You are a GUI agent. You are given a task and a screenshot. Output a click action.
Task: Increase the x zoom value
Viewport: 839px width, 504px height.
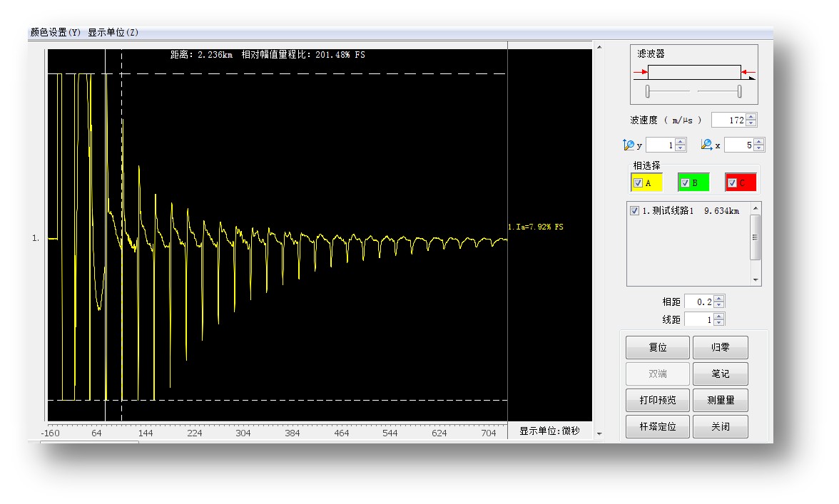tap(759, 142)
